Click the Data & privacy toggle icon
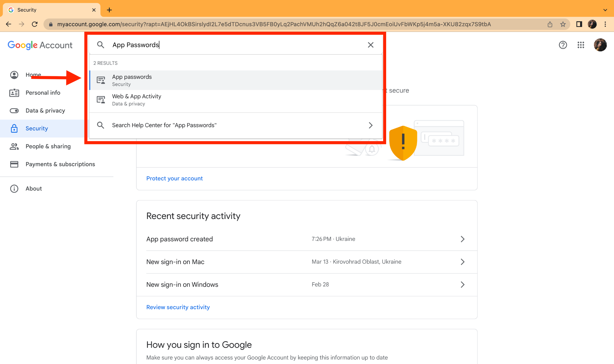Image resolution: width=614 pixels, height=364 pixels. point(14,111)
